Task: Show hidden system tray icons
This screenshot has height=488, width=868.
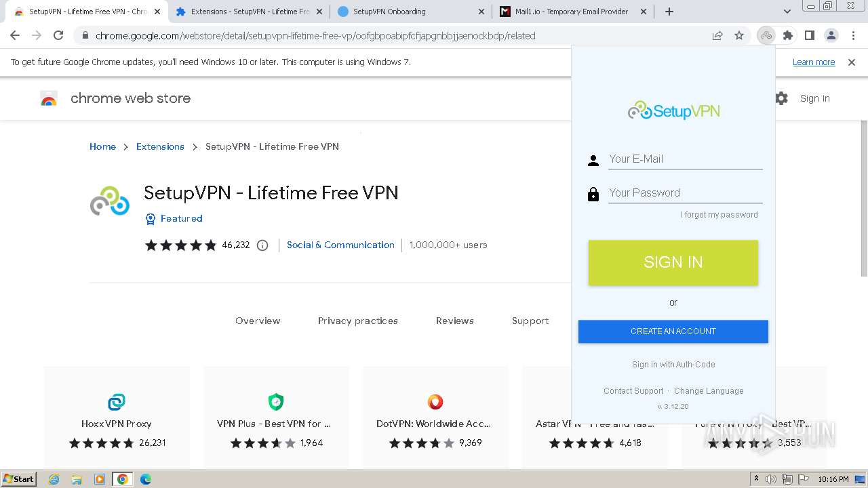Action: click(x=756, y=479)
